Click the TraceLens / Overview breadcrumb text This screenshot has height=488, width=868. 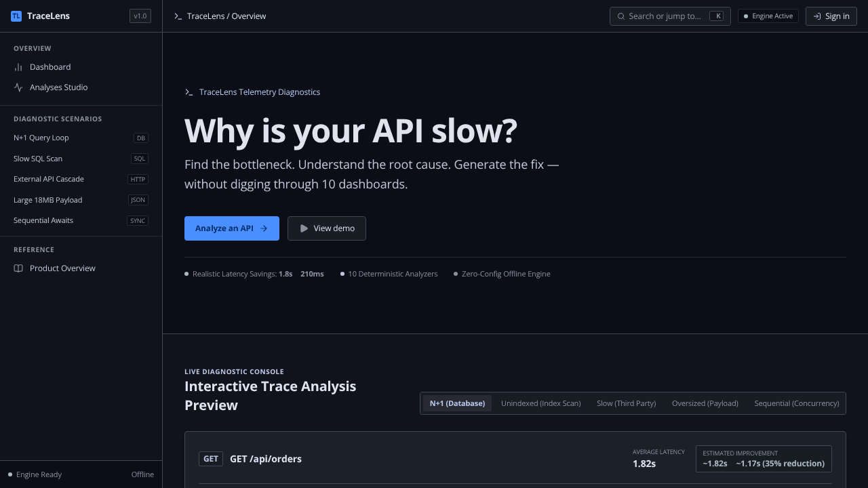point(226,16)
